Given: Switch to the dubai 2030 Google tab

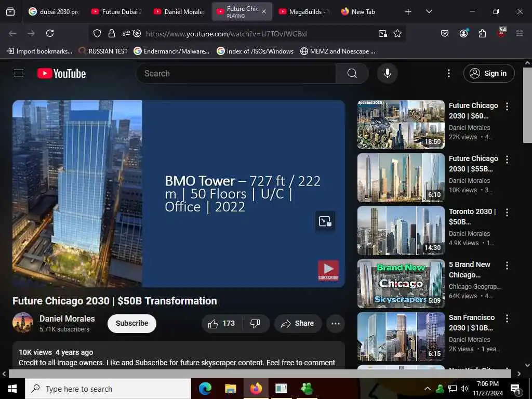Looking at the screenshot, I should (54, 12).
